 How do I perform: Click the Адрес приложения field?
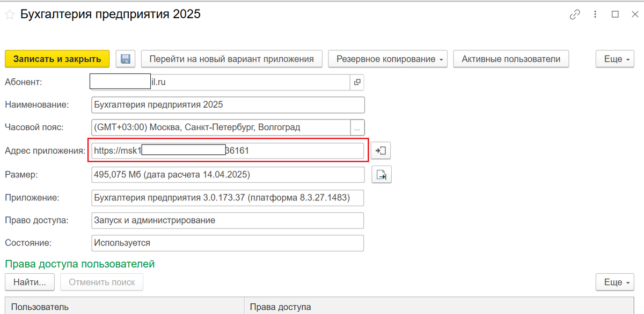coord(228,151)
